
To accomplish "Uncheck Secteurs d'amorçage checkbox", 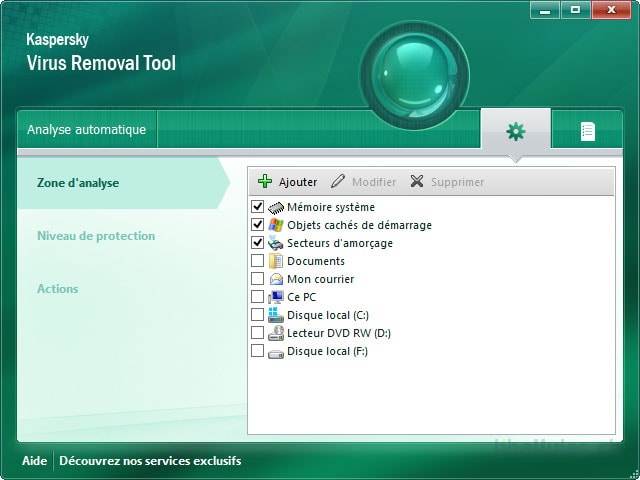I will pos(257,242).
